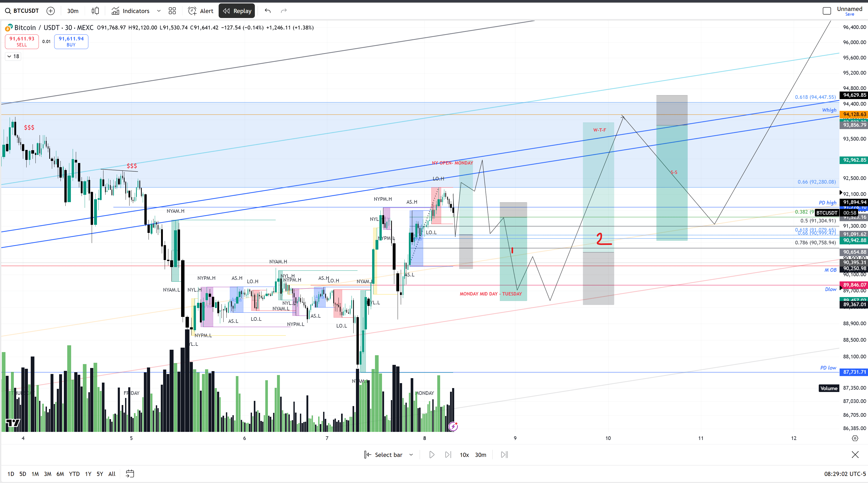Open the layout templates grid icon
This screenshot has width=868, height=483.
click(172, 11)
